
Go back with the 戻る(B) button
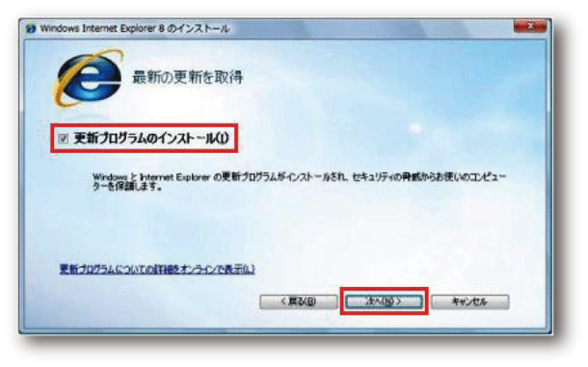point(299,301)
